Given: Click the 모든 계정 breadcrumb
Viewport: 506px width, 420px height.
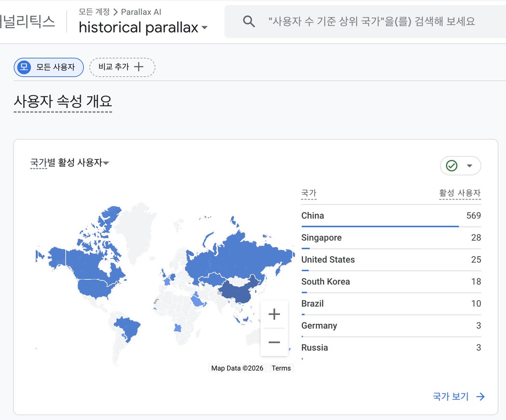Looking at the screenshot, I should coord(94,12).
